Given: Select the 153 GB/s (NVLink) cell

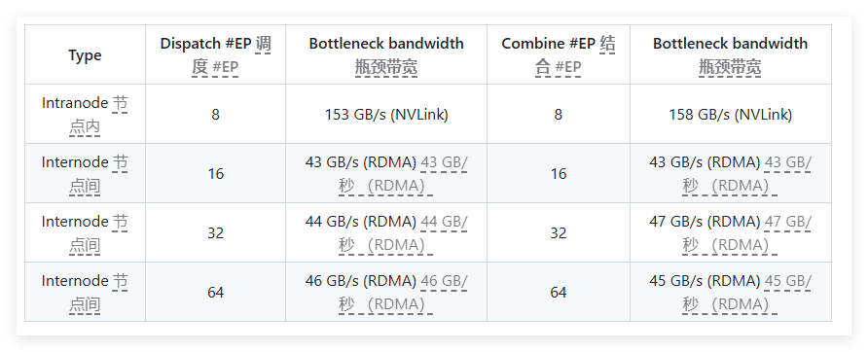Looking at the screenshot, I should coord(386,114).
